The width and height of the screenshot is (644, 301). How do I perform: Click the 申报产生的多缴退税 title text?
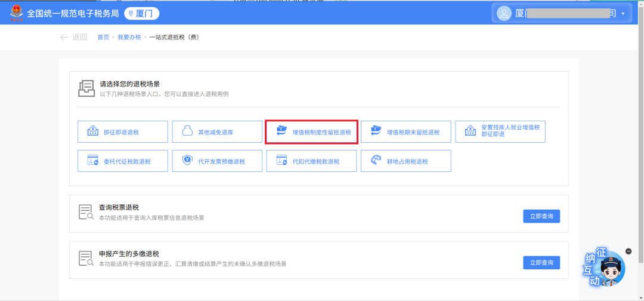[129, 253]
